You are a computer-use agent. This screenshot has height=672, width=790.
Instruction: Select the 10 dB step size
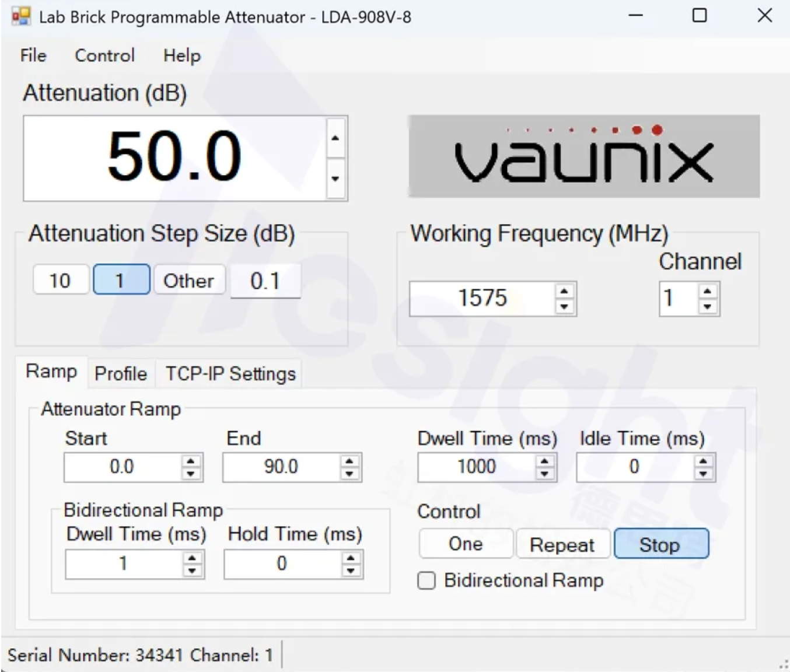(60, 281)
